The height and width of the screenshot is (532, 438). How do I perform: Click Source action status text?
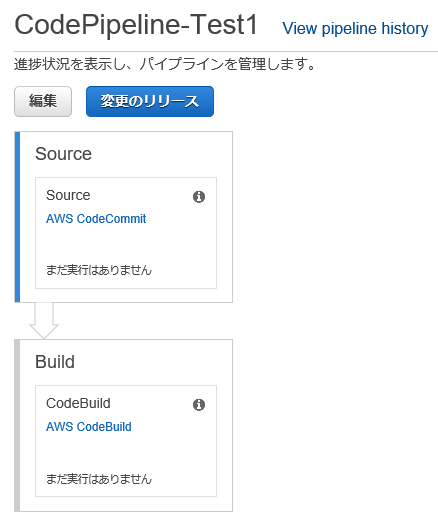pos(99,270)
